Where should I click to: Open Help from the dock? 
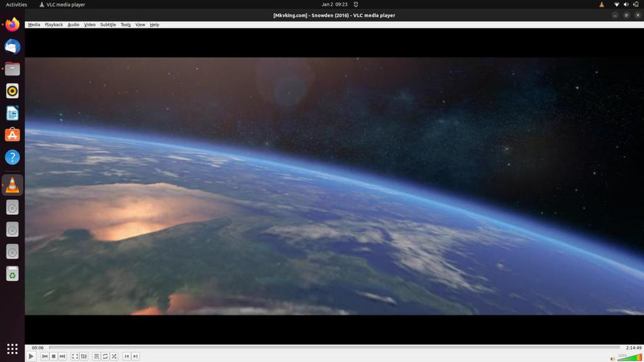[13, 157]
